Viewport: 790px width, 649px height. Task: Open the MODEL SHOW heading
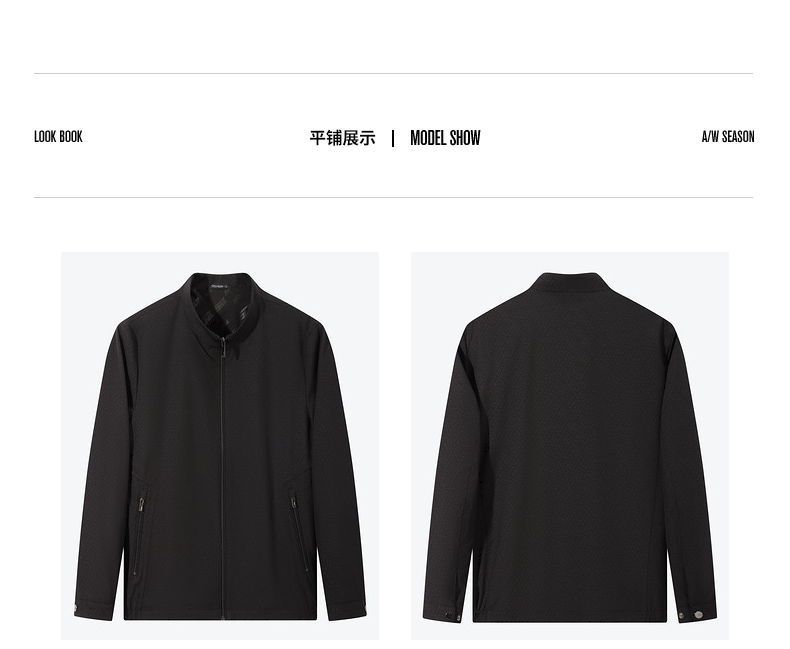pyautogui.click(x=445, y=138)
